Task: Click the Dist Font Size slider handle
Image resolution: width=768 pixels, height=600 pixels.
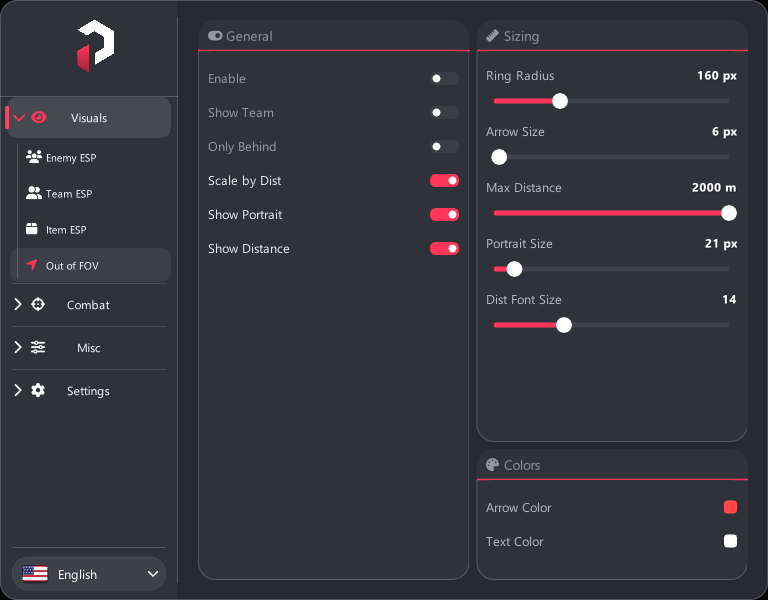Action: point(564,325)
